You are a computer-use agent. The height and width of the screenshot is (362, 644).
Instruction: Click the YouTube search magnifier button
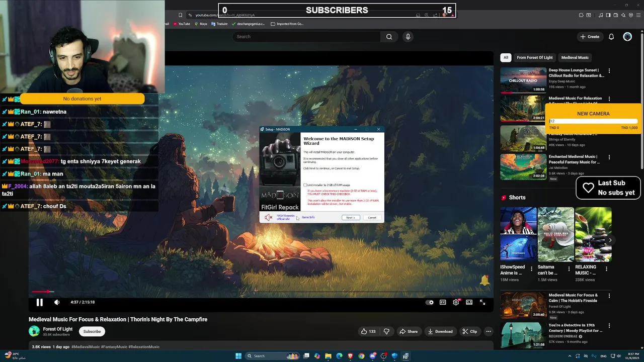click(389, 37)
